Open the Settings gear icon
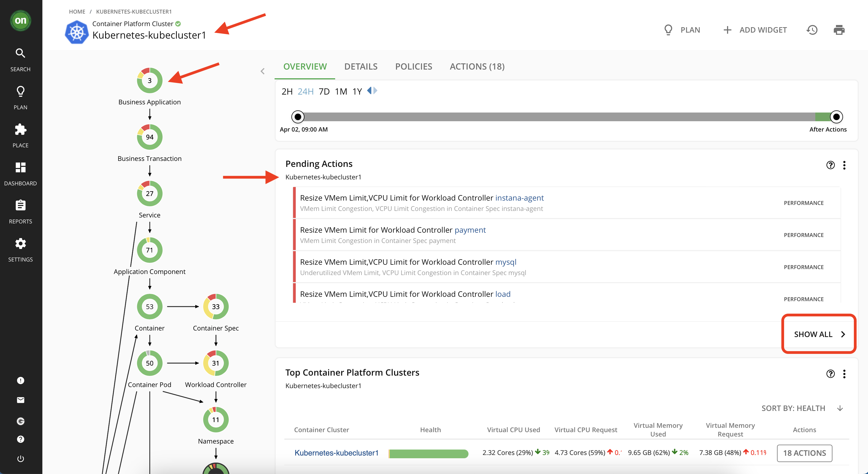868x474 pixels. [x=21, y=250]
